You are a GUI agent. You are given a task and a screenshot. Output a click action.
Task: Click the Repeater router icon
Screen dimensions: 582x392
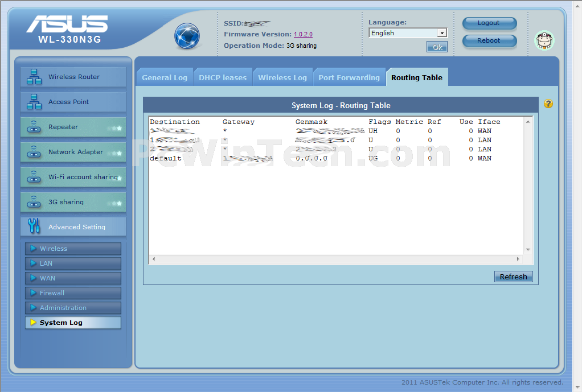pyautogui.click(x=34, y=127)
